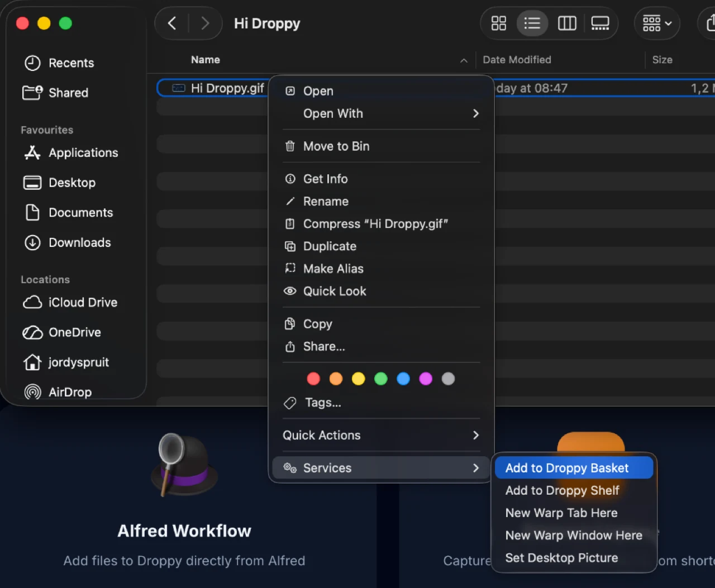Image resolution: width=715 pixels, height=588 pixels.
Task: Expand the Open With submenu
Action: (382, 113)
